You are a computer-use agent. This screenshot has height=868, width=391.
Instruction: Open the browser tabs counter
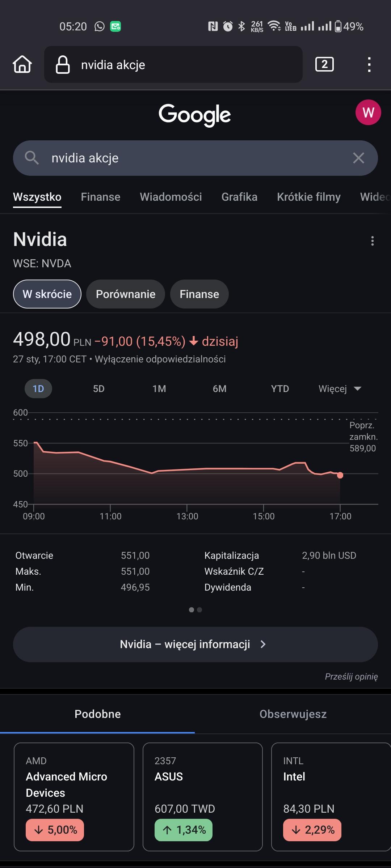(324, 64)
